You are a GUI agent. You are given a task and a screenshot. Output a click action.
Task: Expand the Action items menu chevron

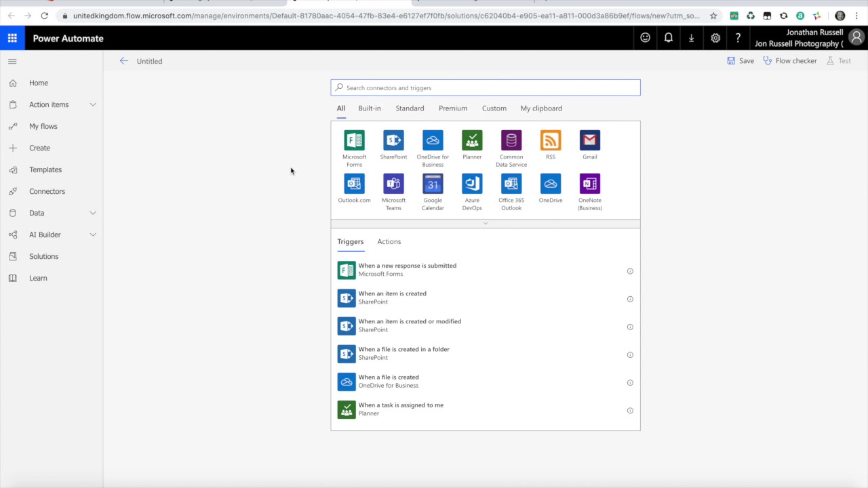click(x=93, y=104)
